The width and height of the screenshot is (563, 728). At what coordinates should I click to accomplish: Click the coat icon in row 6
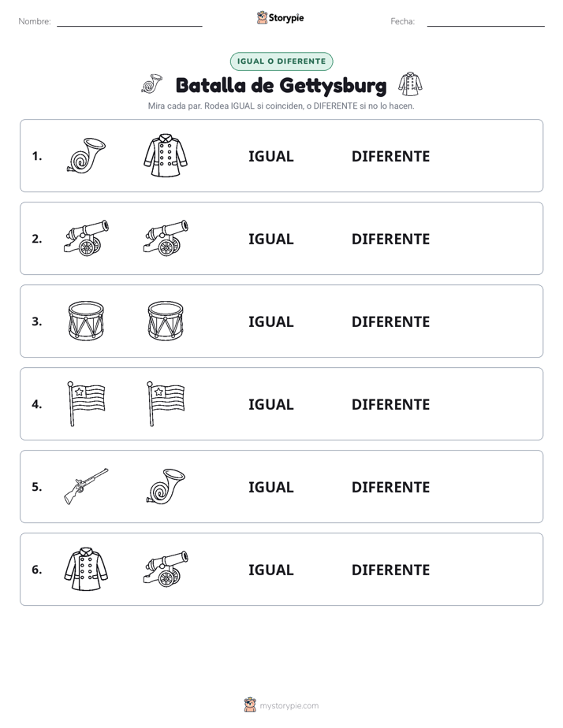click(87, 569)
